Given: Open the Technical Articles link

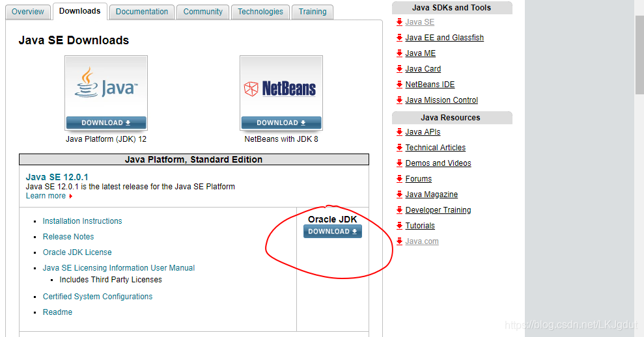Looking at the screenshot, I should (x=436, y=148).
